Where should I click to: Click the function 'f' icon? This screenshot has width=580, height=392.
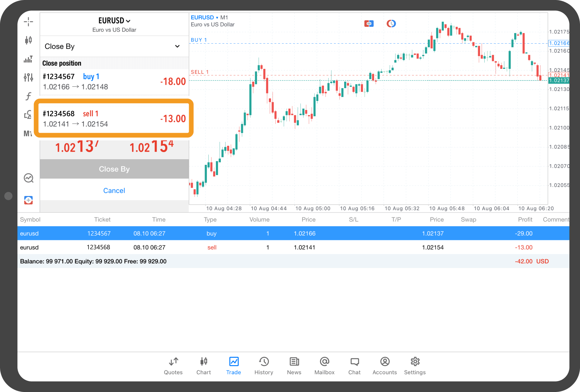pyautogui.click(x=28, y=96)
